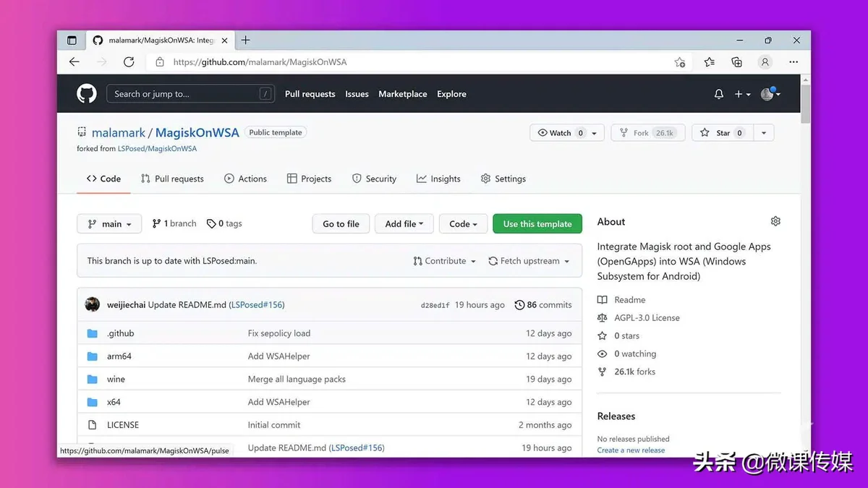This screenshot has height=488, width=868.
Task: Open the green-adjacent Code dropdown button
Action: click(x=463, y=224)
